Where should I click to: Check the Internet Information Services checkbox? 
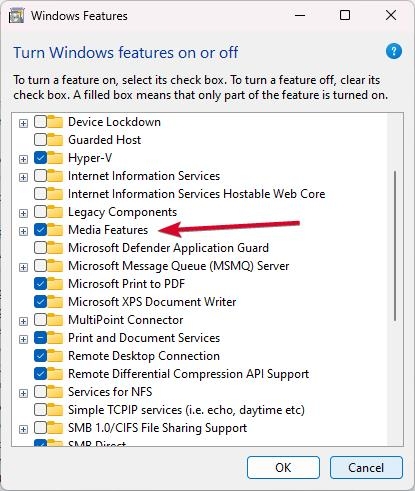click(40, 176)
